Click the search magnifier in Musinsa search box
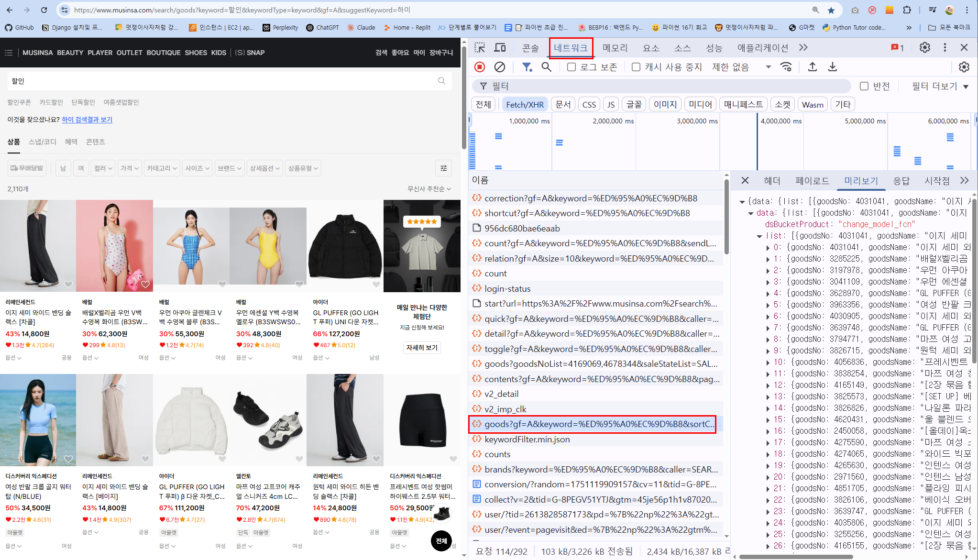The height and width of the screenshot is (560, 978). click(x=442, y=81)
